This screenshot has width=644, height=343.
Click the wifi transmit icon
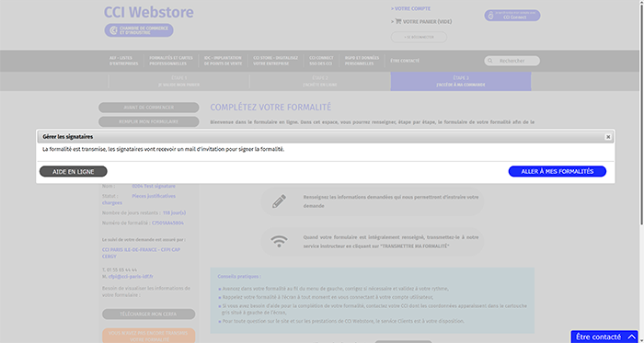pos(280,241)
